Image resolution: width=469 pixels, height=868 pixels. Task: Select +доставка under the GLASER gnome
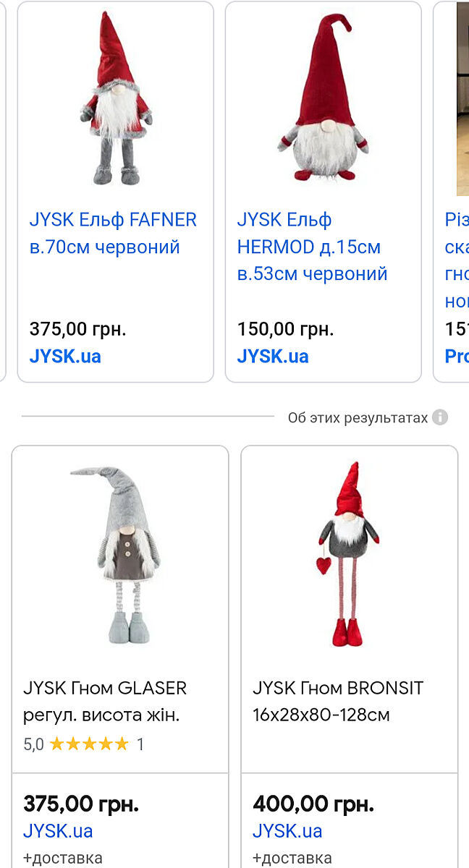tap(63, 859)
